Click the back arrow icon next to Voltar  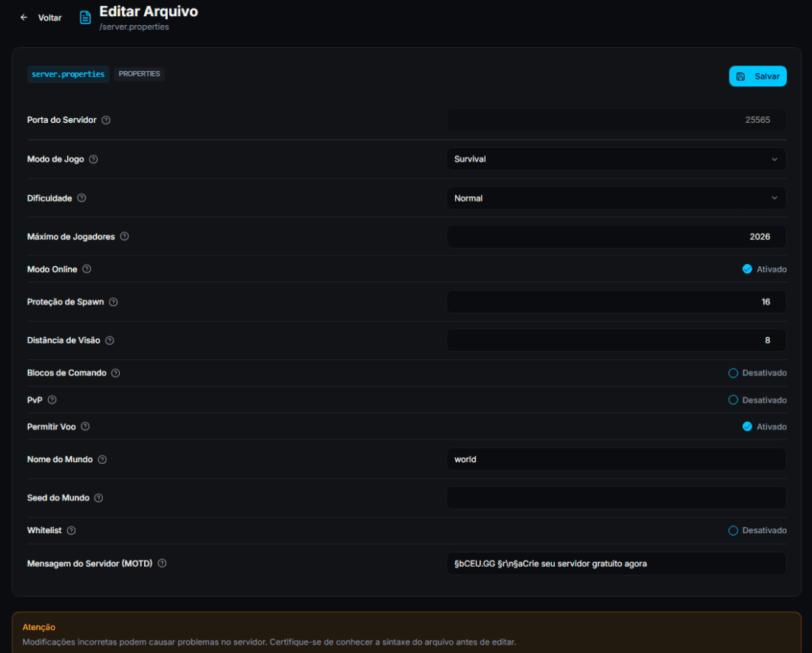(24, 17)
